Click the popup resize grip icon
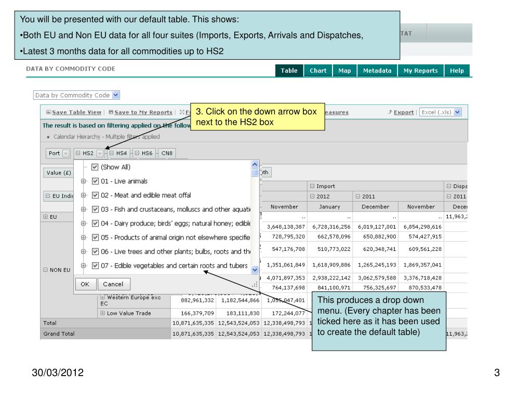The height and width of the screenshot is (399, 532). 255,285
